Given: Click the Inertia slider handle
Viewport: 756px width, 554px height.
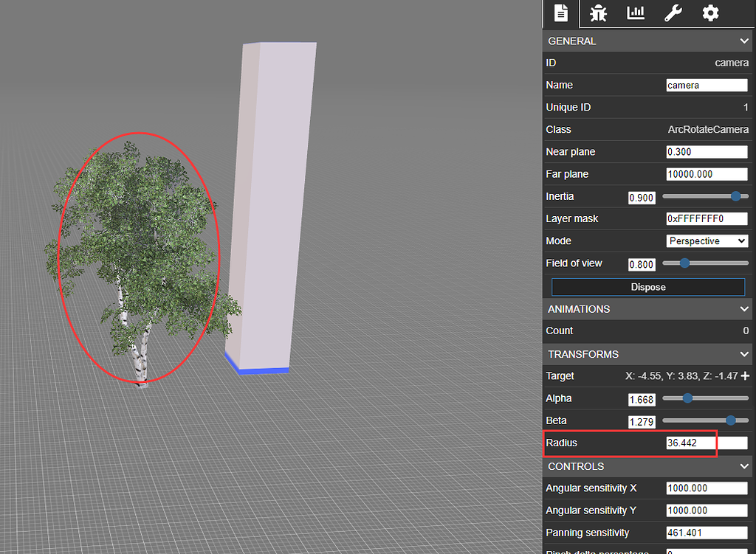Looking at the screenshot, I should 737,197.
